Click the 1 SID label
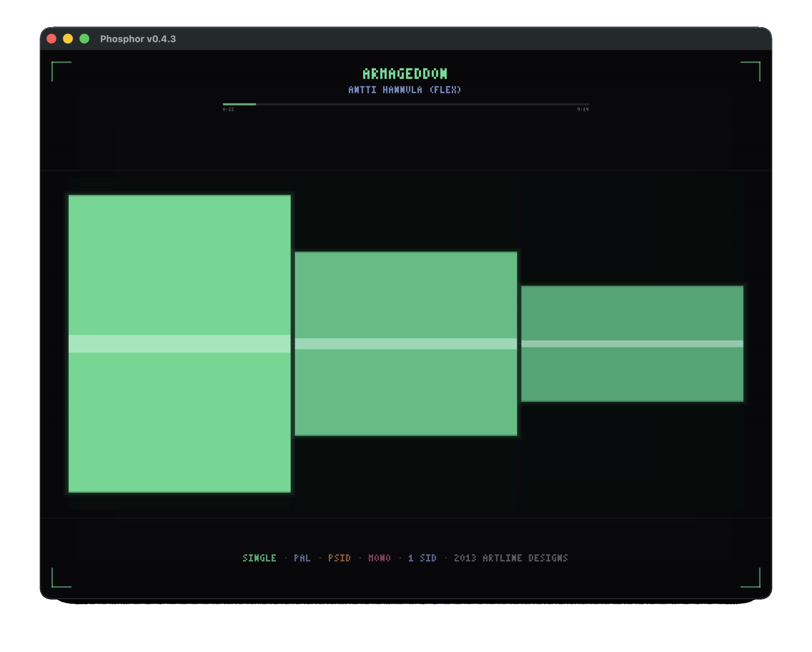The height and width of the screenshot is (652, 812). click(x=422, y=558)
